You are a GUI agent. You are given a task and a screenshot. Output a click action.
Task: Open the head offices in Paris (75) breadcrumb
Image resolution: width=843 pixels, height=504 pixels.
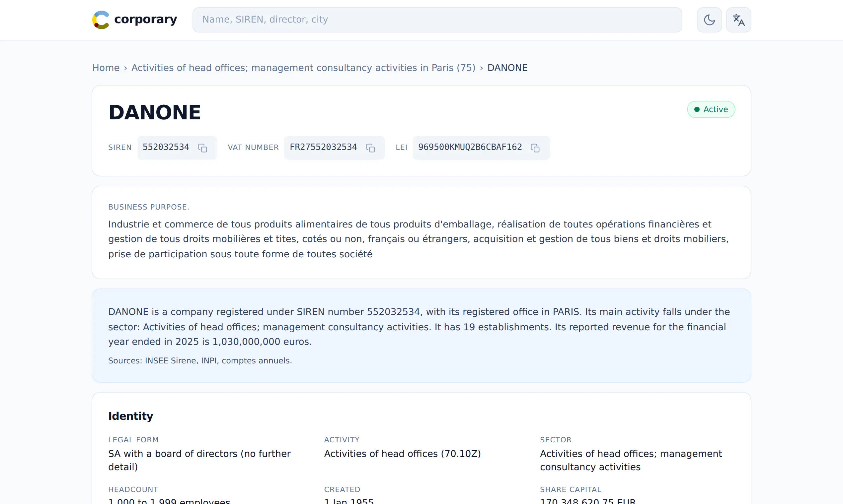[303, 68]
